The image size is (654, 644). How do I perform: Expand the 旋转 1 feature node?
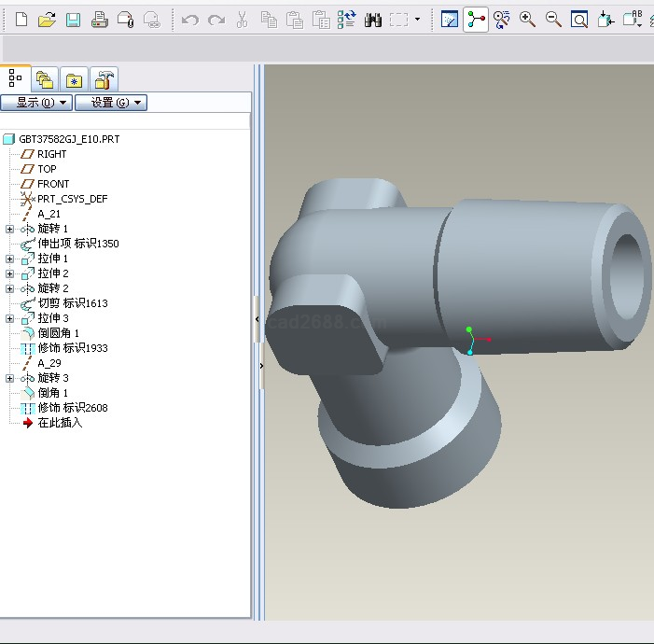[x=10, y=229]
